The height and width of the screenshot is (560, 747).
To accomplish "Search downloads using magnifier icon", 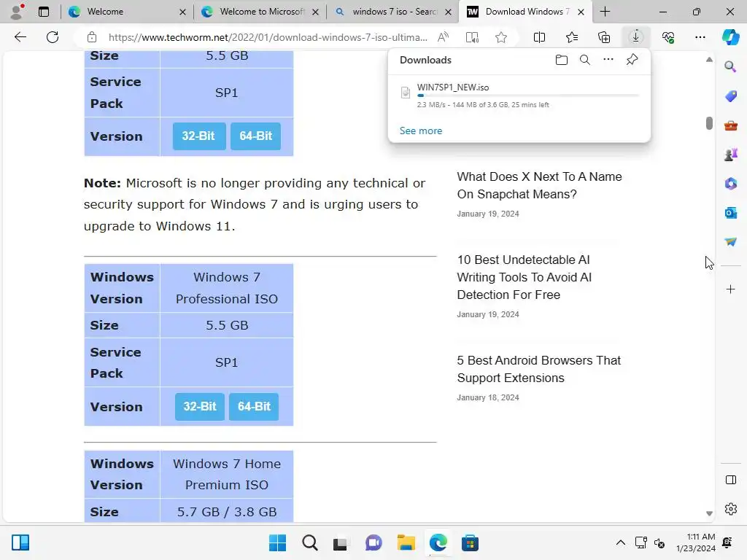I will (585, 60).
